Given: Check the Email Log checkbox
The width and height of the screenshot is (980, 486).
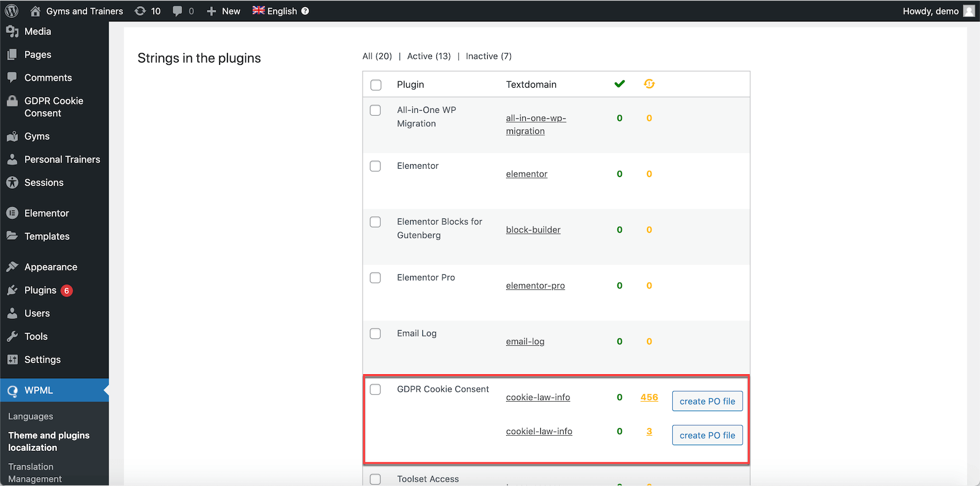Looking at the screenshot, I should 375,333.
